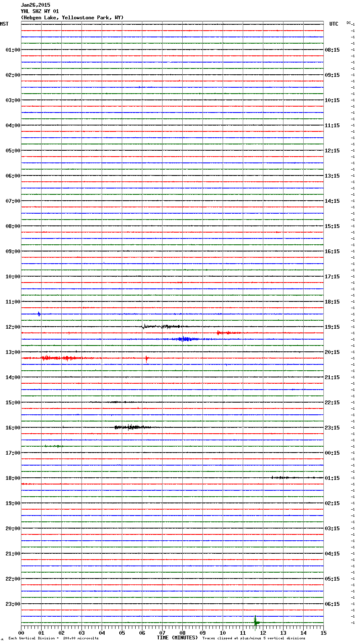
Task: Select the 03:00 MST row label
Action: click(x=13, y=100)
